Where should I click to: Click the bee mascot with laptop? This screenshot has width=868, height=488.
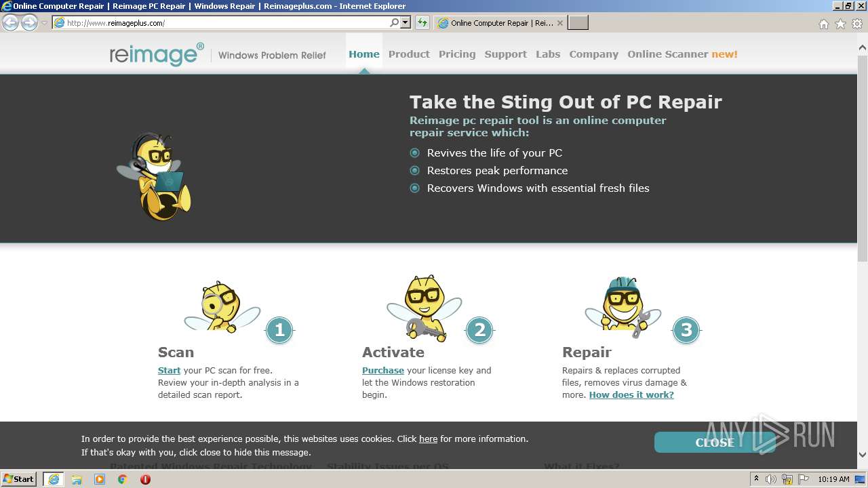tap(155, 176)
